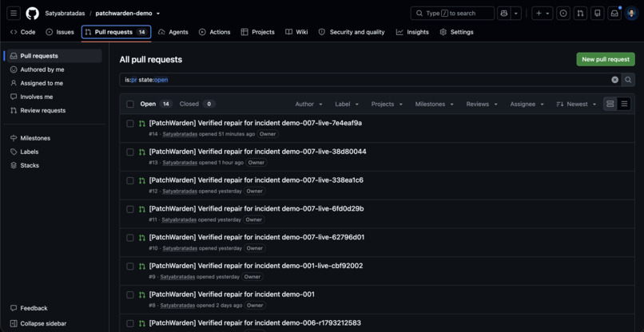644x332 pixels.
Task: Switch to the Issues tab
Action: [60, 32]
